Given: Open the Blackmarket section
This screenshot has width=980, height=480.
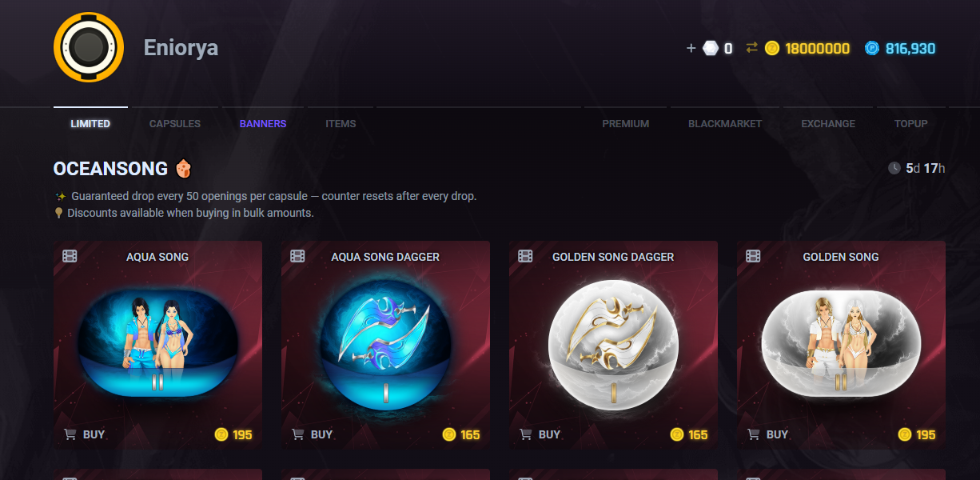Looking at the screenshot, I should tap(725, 124).
